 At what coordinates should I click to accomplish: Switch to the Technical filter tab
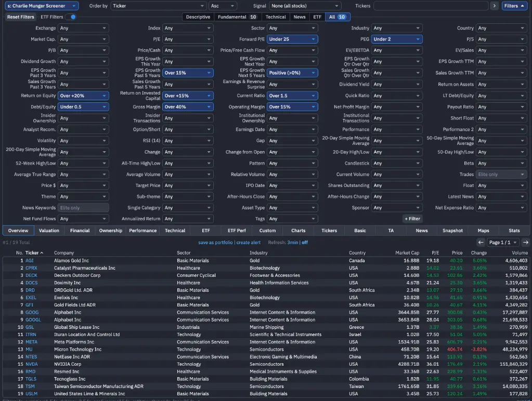click(276, 17)
